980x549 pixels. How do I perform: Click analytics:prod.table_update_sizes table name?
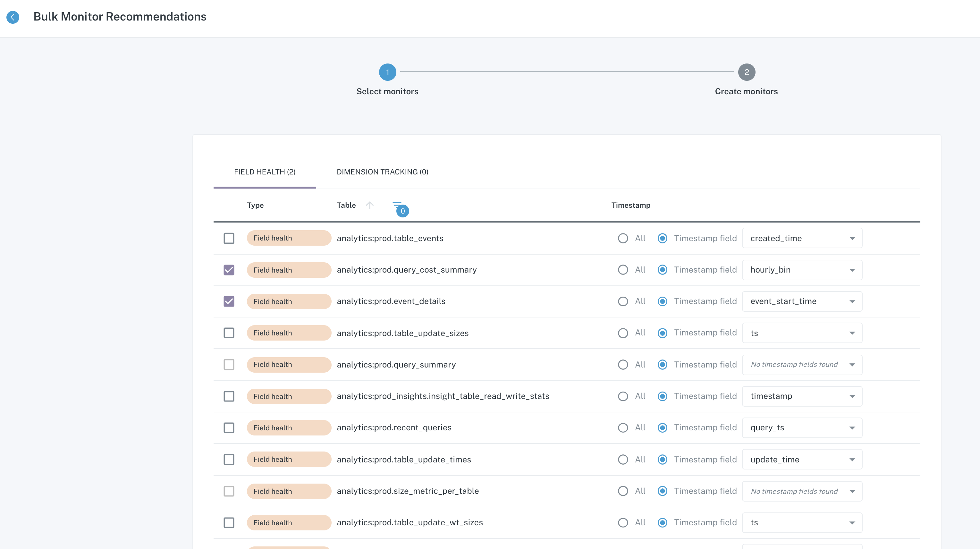coord(402,333)
